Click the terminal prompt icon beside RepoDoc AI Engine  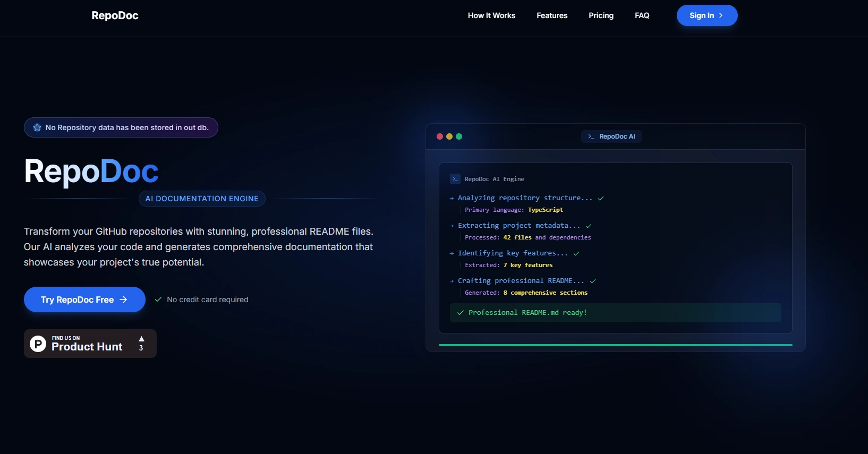coord(455,179)
